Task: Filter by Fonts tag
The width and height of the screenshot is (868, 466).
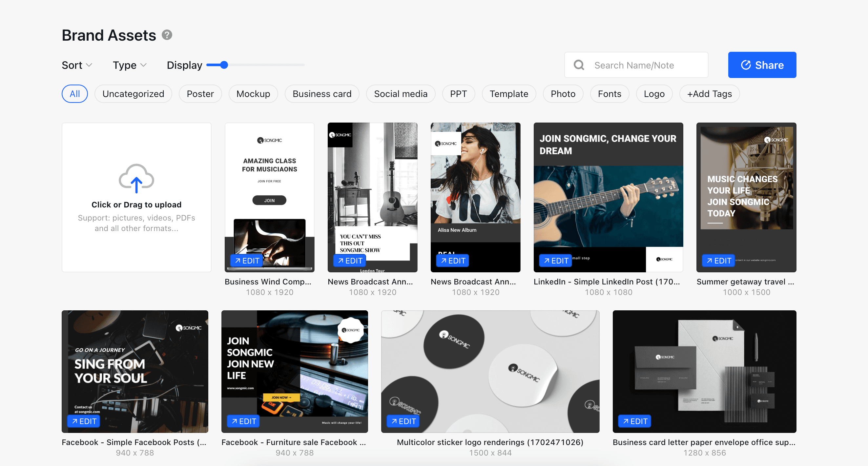Action: pos(610,94)
